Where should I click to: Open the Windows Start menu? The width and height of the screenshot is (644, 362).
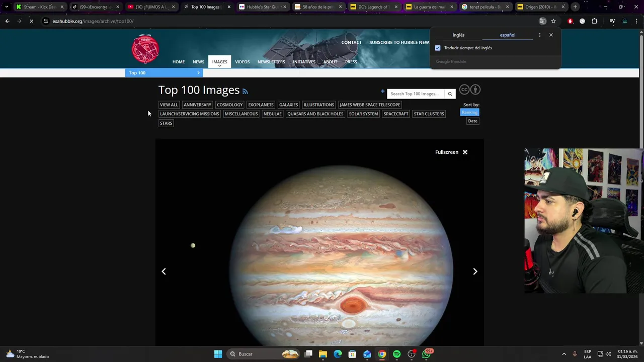[218, 354]
